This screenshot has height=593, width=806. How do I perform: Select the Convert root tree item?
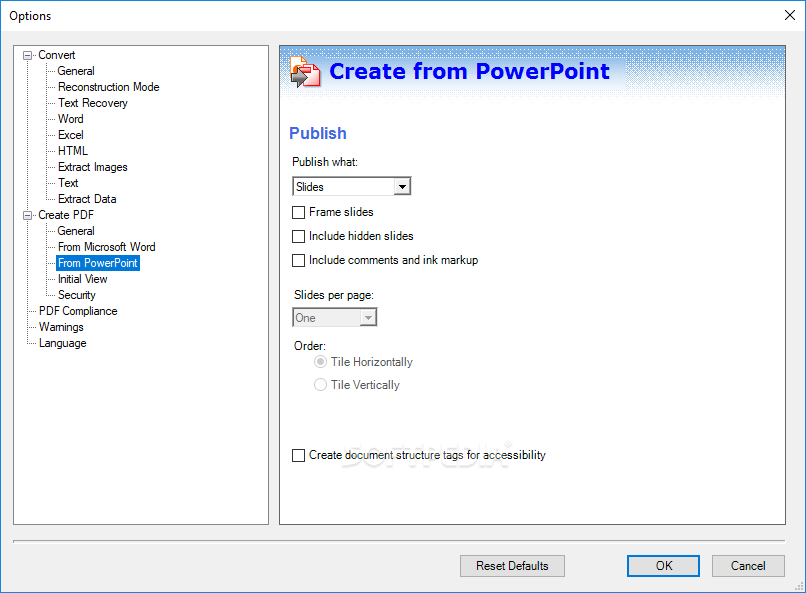tap(57, 55)
